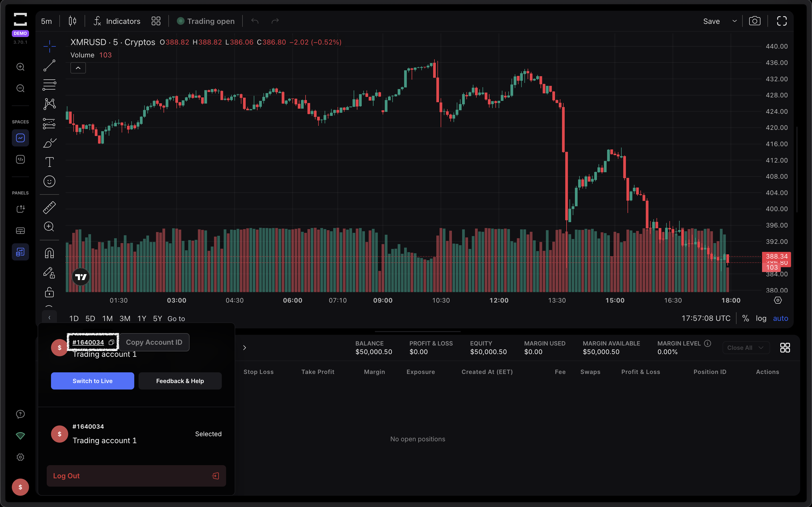This screenshot has width=812, height=507.
Task: Click the copy account ID icon
Action: point(111,342)
